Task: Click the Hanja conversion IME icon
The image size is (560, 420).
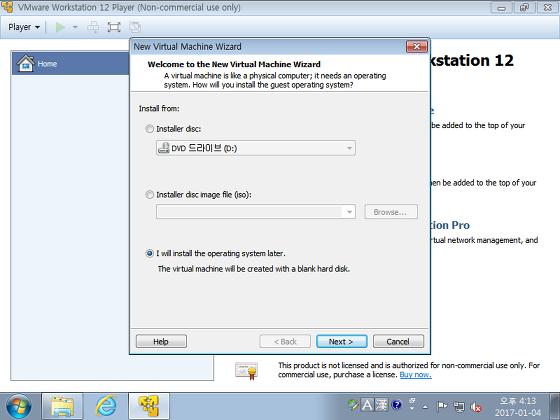Action: click(x=381, y=405)
